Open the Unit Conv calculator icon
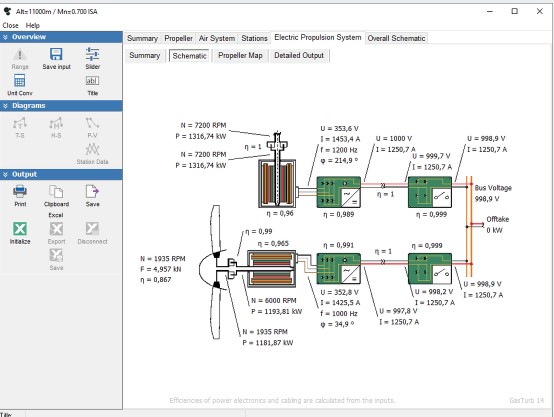554x417 pixels. tap(19, 81)
